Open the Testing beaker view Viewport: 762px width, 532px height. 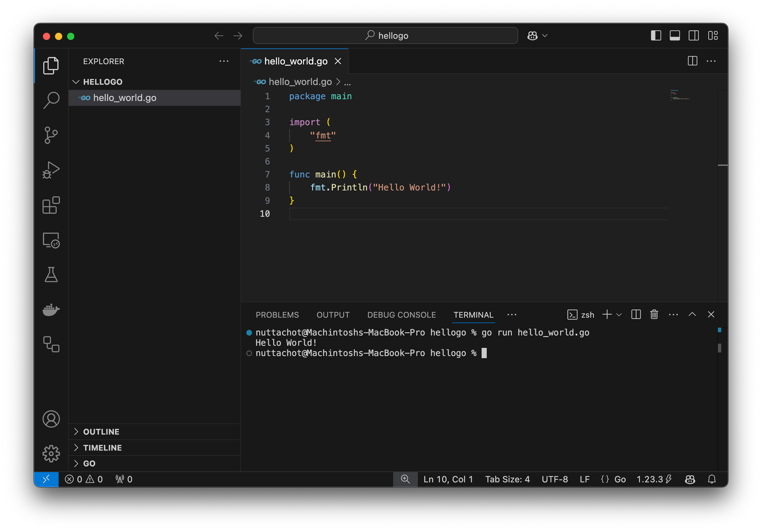point(51,274)
